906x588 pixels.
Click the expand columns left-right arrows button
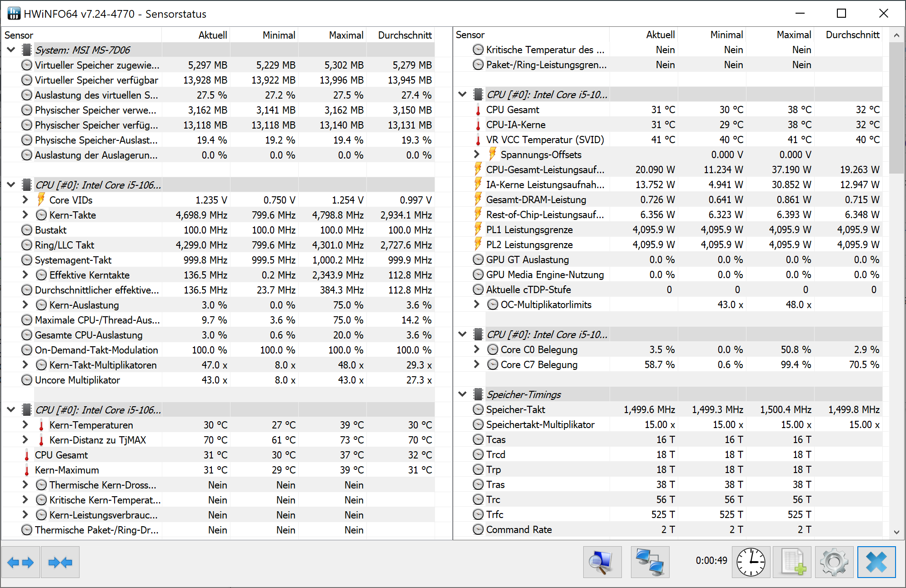click(x=20, y=563)
